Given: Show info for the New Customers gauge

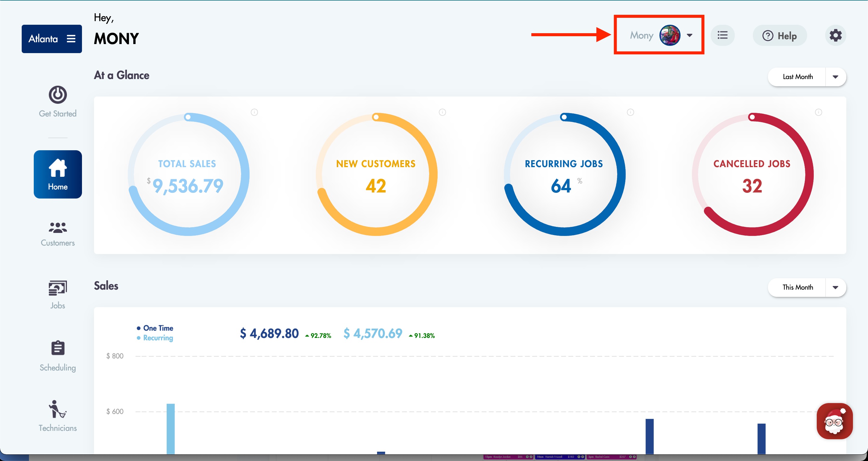Looking at the screenshot, I should click(442, 112).
